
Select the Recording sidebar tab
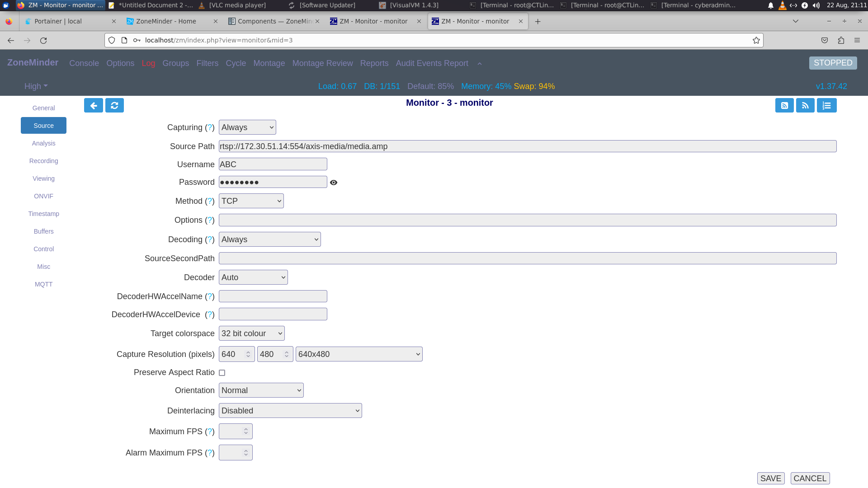(x=43, y=161)
